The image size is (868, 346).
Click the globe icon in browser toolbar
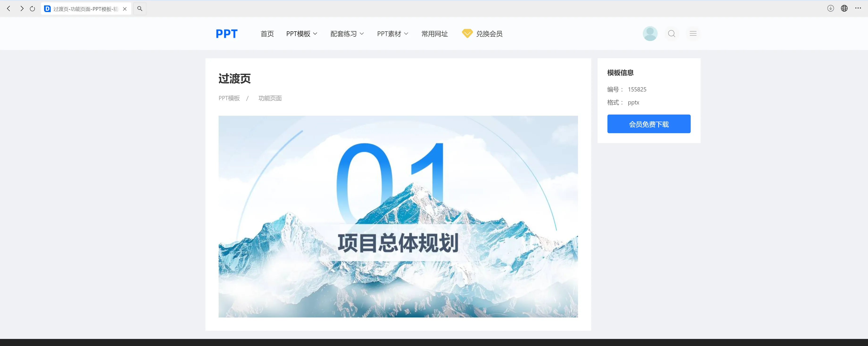point(844,8)
